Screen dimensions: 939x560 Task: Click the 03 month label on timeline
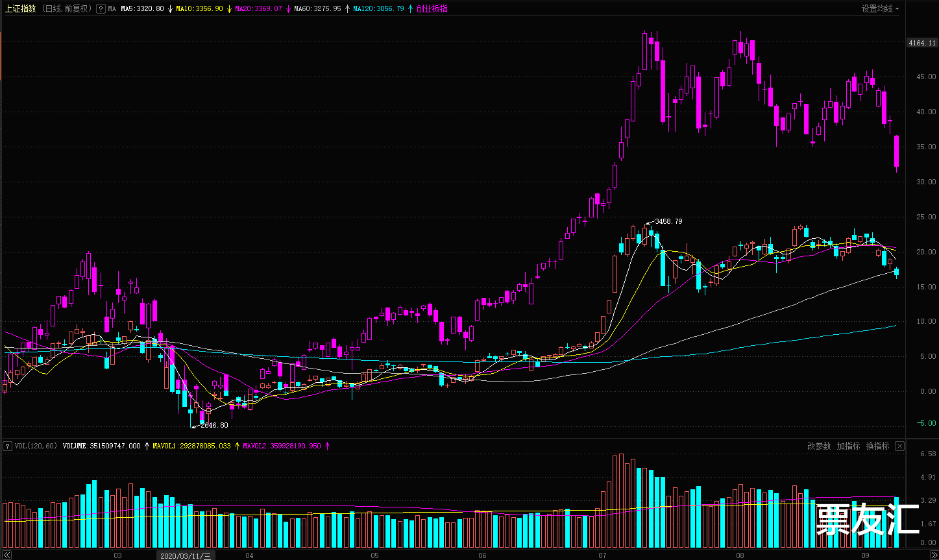[117, 555]
